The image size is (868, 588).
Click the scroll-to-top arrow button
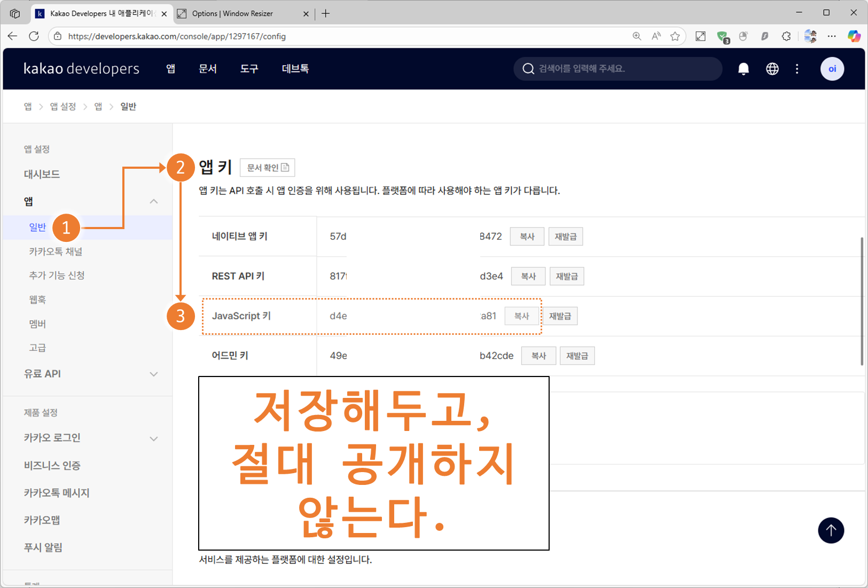pos(831,530)
